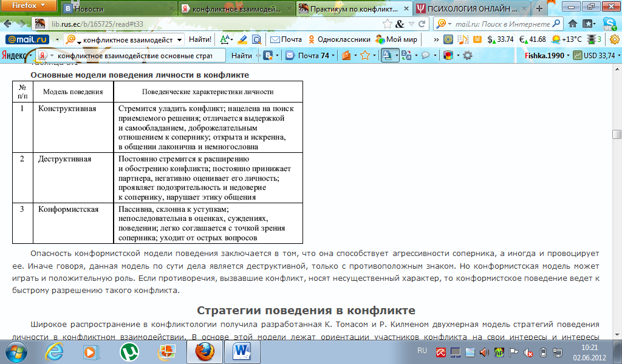Viewport: 622px width, 364px height.
Task: Click the VKontakte icon on Yandex bar
Action: 268,56
